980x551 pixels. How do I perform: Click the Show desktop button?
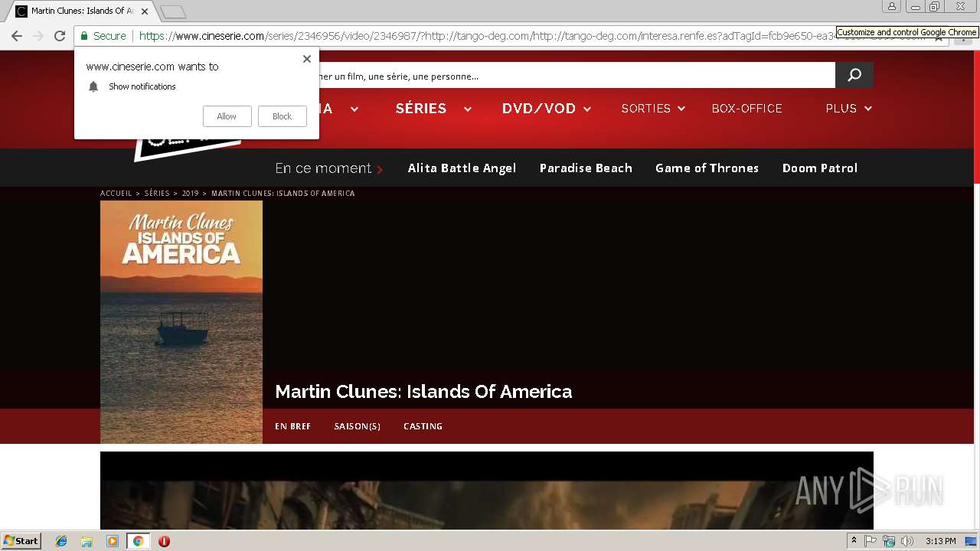tap(972, 541)
